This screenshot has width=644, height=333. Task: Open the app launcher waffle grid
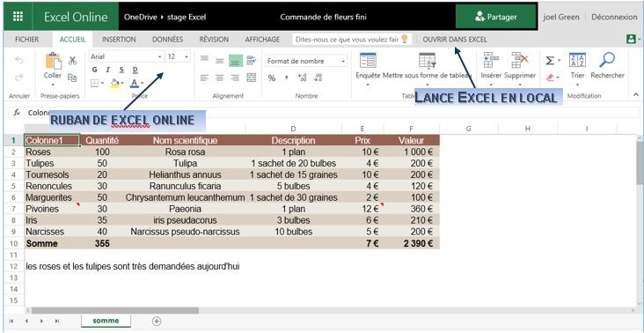coord(18,17)
